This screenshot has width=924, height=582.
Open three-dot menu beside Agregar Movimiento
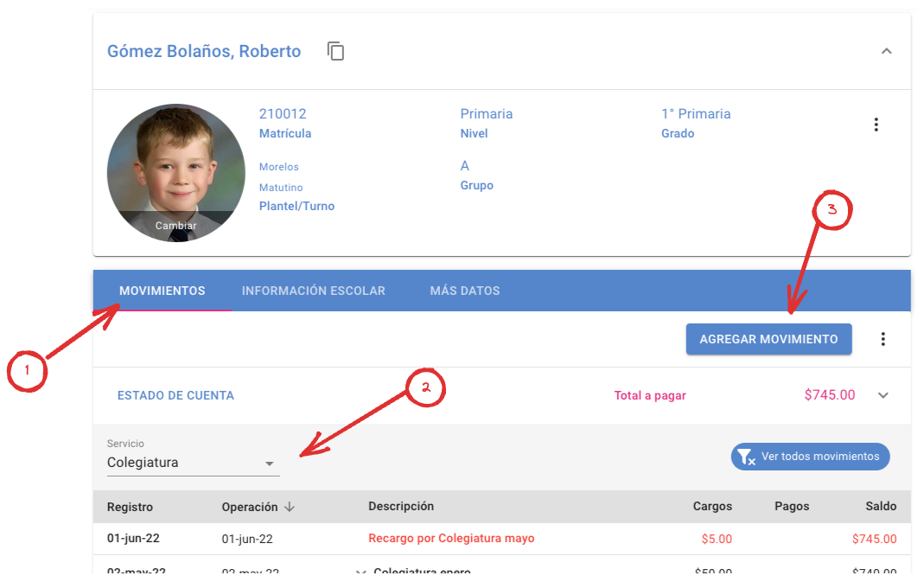pyautogui.click(x=883, y=339)
